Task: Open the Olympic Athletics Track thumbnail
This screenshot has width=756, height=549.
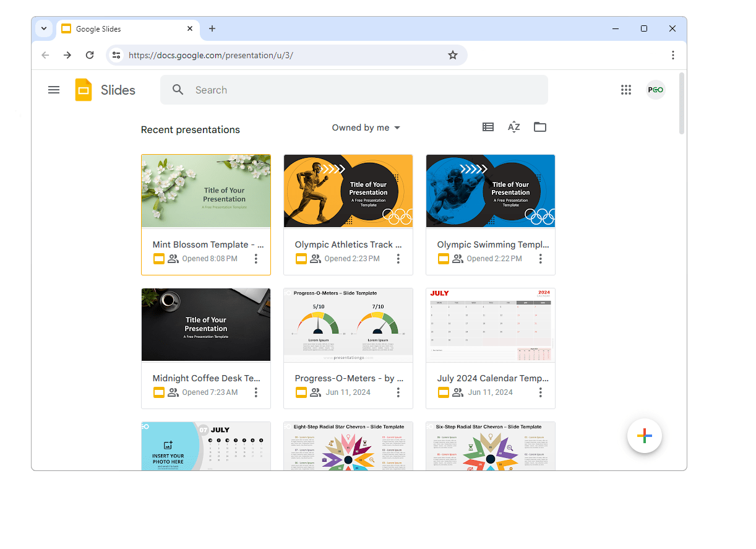Action: tap(348, 191)
